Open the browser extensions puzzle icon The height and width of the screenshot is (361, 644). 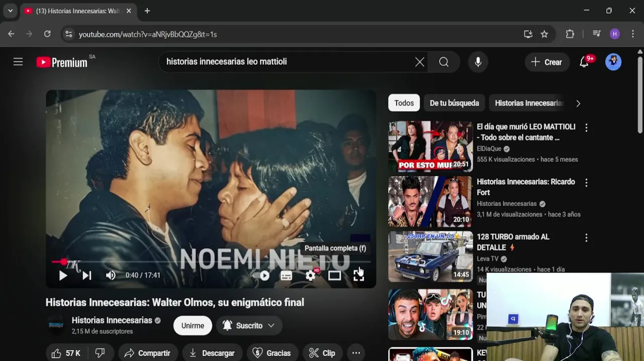[x=570, y=34]
